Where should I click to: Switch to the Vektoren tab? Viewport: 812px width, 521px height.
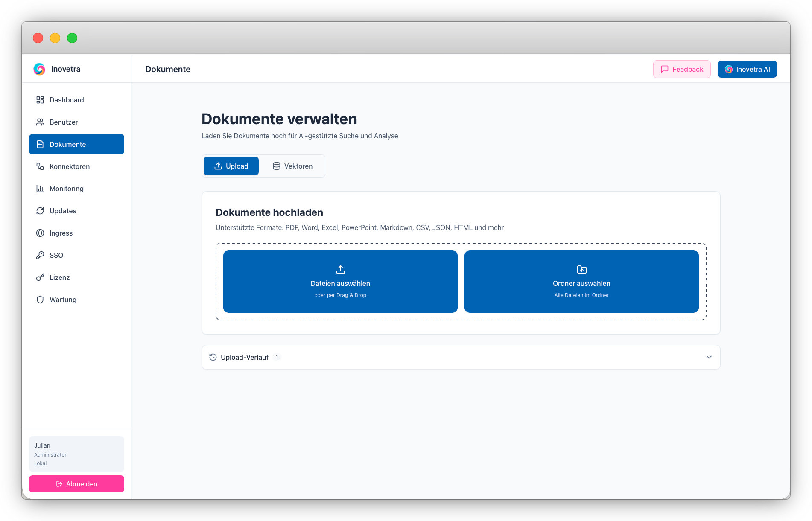point(292,166)
